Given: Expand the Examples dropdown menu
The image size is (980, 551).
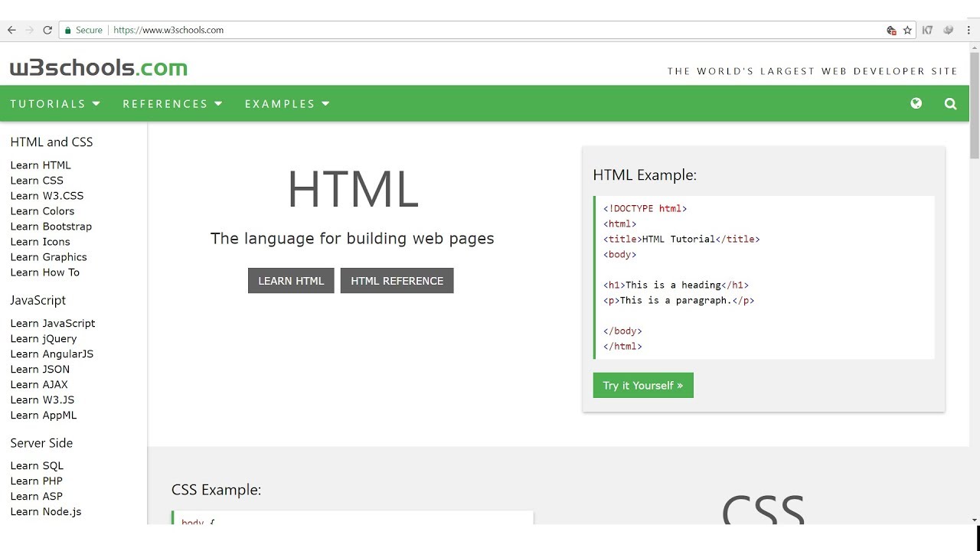Looking at the screenshot, I should click(x=287, y=104).
